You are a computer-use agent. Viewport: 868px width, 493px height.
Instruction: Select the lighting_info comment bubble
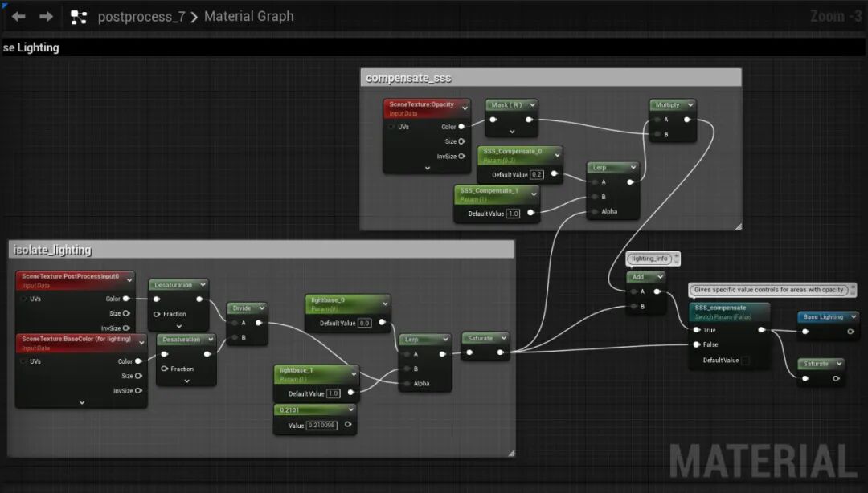point(653,259)
